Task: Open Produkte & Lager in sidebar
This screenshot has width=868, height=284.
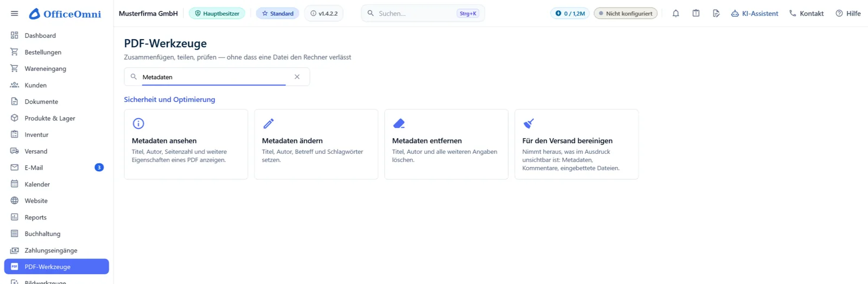Action: 56,118
